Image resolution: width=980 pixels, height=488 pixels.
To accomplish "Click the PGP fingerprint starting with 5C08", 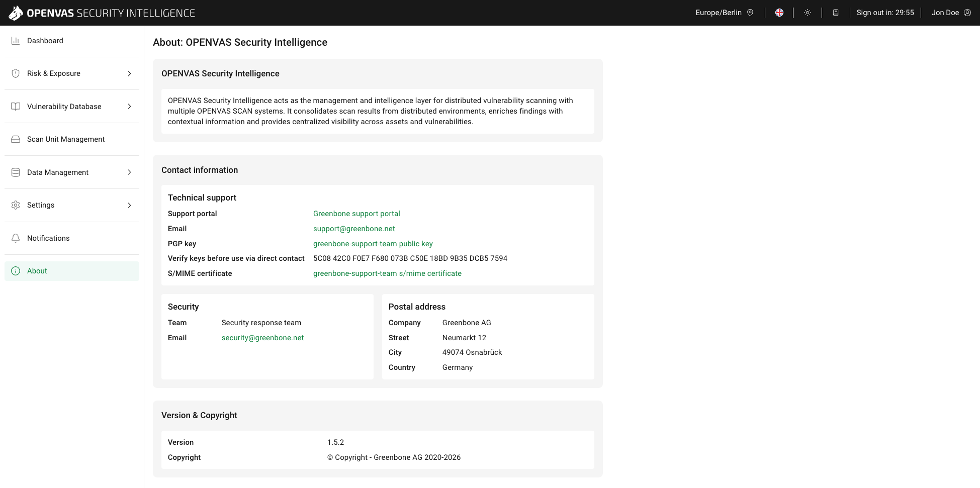I will point(410,258).
